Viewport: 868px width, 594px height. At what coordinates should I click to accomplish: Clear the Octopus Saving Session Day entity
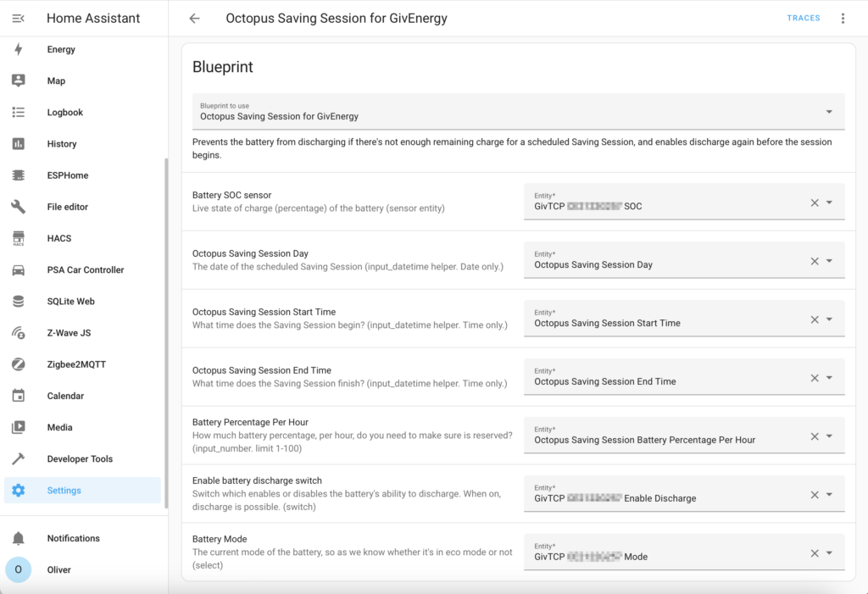click(815, 261)
